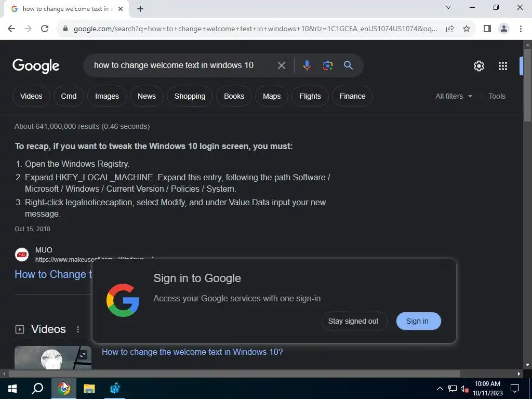Viewport: 532px width, 399px height.
Task: Click the 'Oct 15, 2018' date text
Action: [x=32, y=229]
